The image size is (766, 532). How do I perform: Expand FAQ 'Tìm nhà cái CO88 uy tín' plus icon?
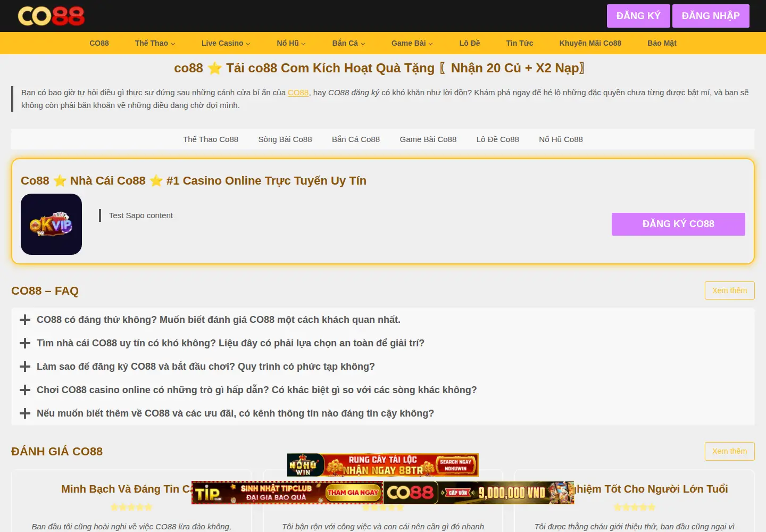coord(25,343)
